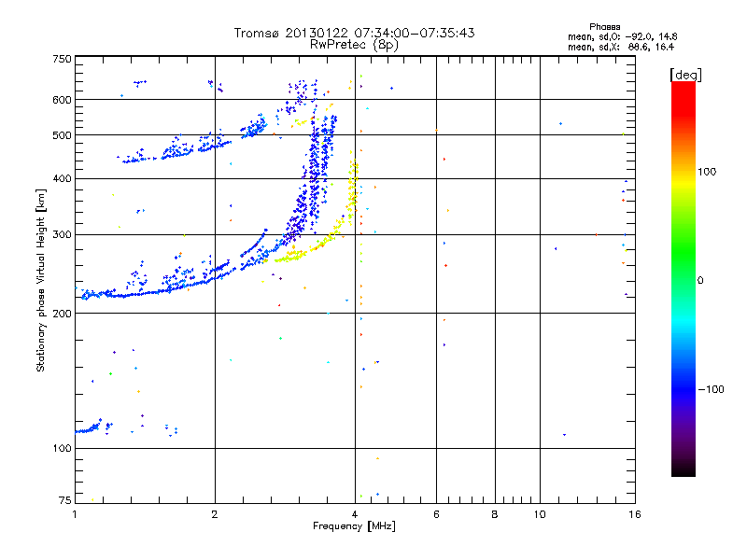Click the y-axis tick label '400'
The width and height of the screenshot is (747, 560).
click(62, 178)
